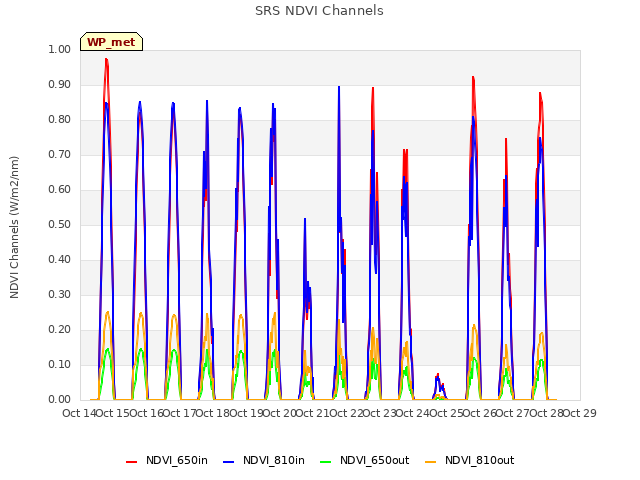Viewport: 640px width, 480px height.
Task: Select NDVI_810in legend entry
Action: (x=264, y=460)
